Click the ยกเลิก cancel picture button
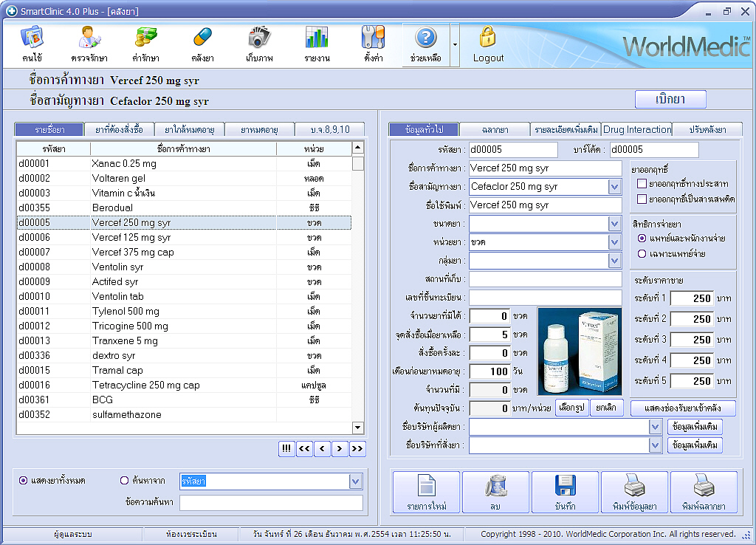Image resolution: width=756 pixels, height=545 pixels. tap(606, 408)
